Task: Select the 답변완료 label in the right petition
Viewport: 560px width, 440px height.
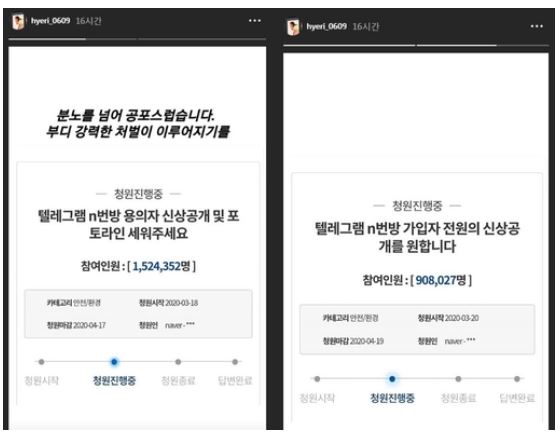Action: [x=517, y=398]
